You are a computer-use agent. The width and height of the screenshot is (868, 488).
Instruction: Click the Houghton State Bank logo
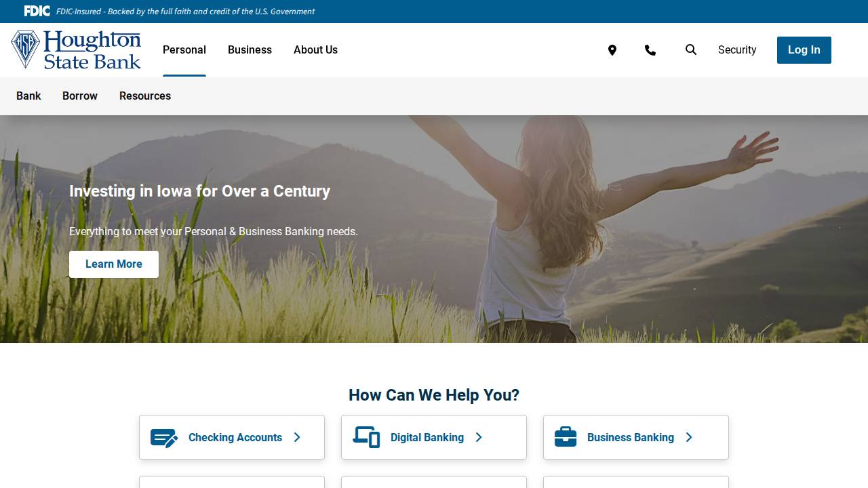click(x=75, y=49)
